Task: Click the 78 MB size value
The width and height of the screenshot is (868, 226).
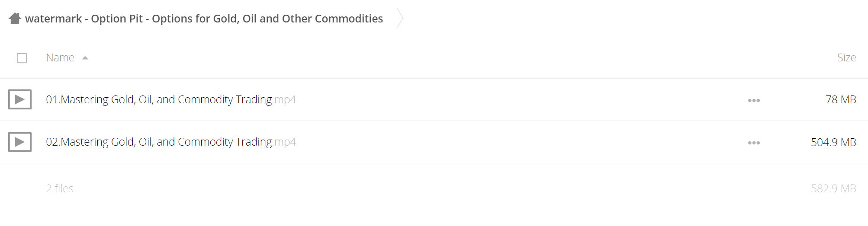Action: click(x=841, y=99)
